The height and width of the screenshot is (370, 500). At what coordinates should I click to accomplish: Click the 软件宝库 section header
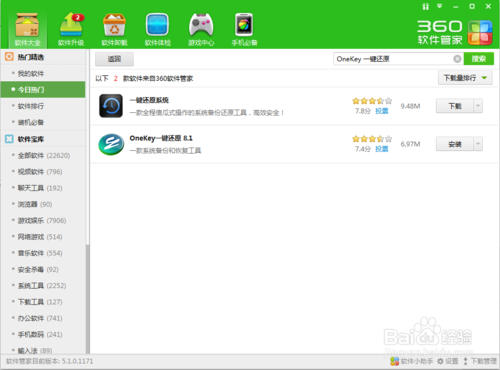click(43, 139)
